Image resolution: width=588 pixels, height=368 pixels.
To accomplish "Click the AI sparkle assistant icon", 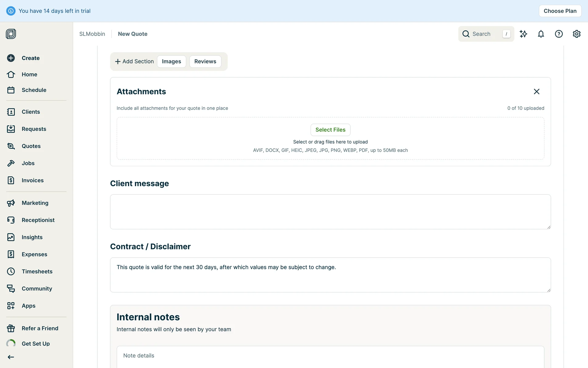I will (523, 34).
